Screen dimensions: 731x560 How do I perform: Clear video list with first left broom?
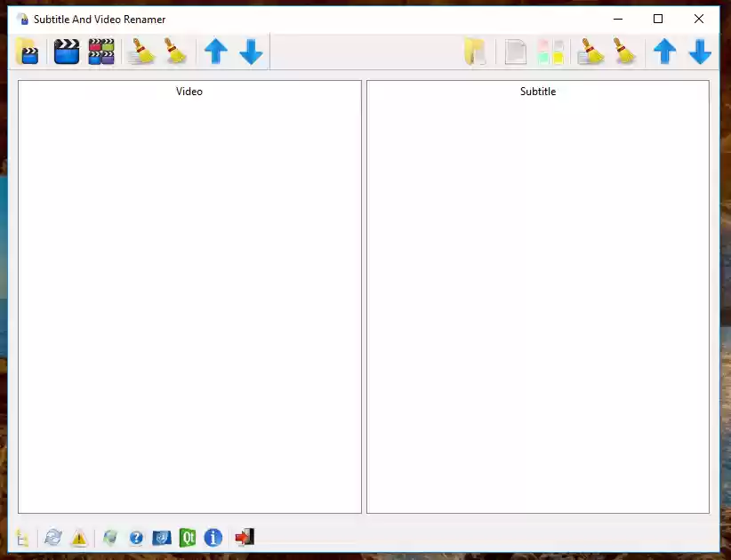[x=141, y=52]
